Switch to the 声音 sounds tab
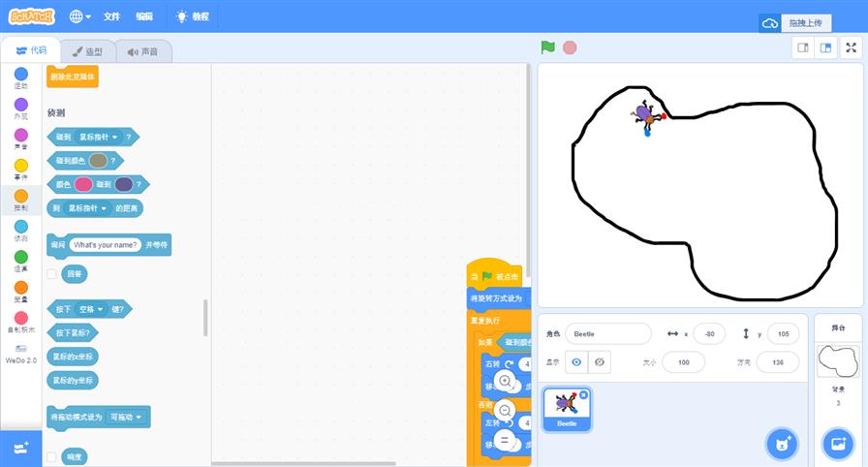Screen dimensions: 868x467 tap(142, 51)
